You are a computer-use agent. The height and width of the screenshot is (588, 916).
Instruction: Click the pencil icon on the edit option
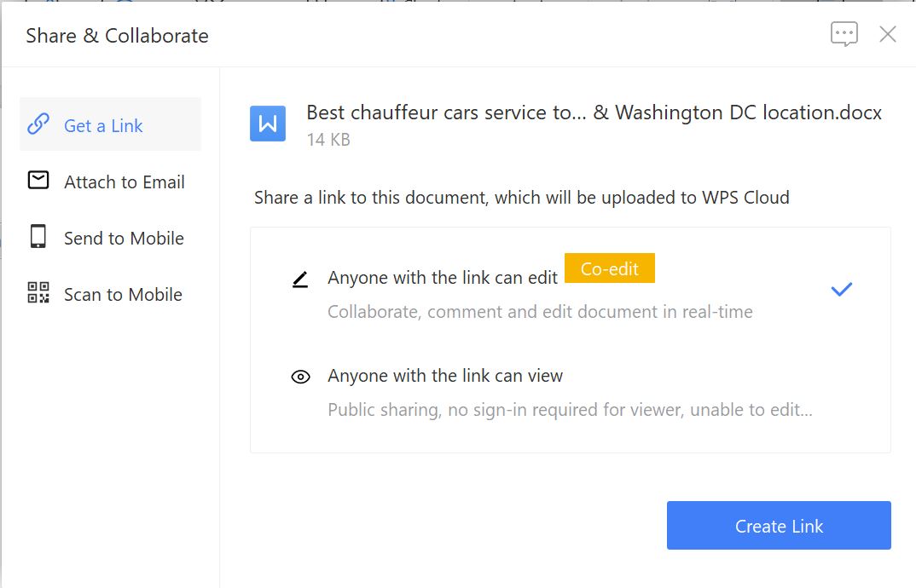coord(300,277)
